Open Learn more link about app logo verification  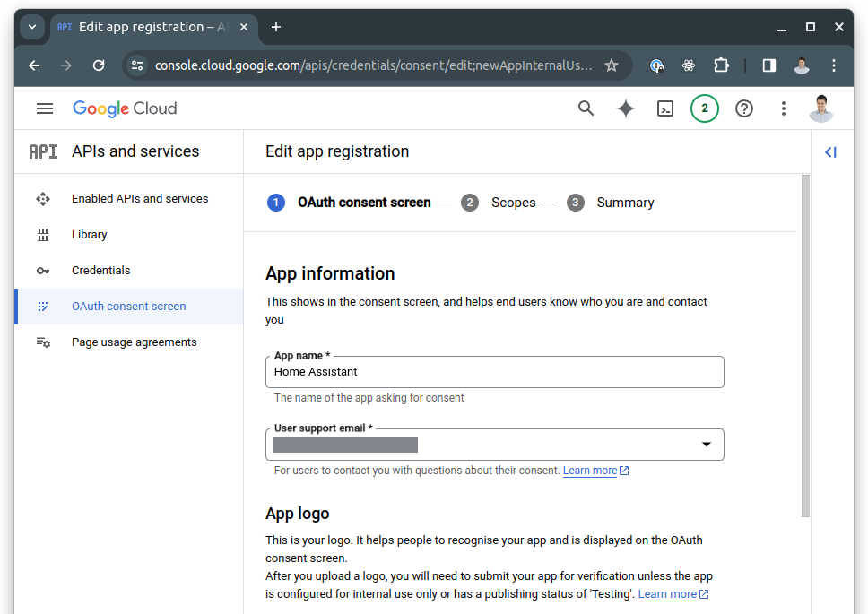[x=673, y=594]
